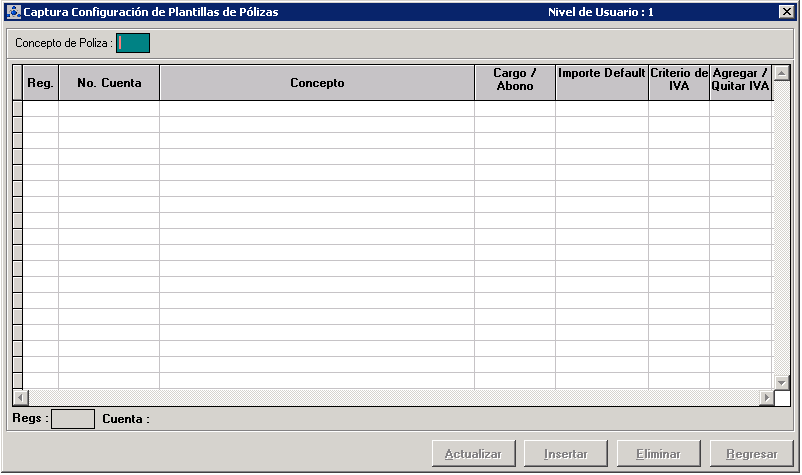Click the Criterio de IVA column header

(679, 81)
